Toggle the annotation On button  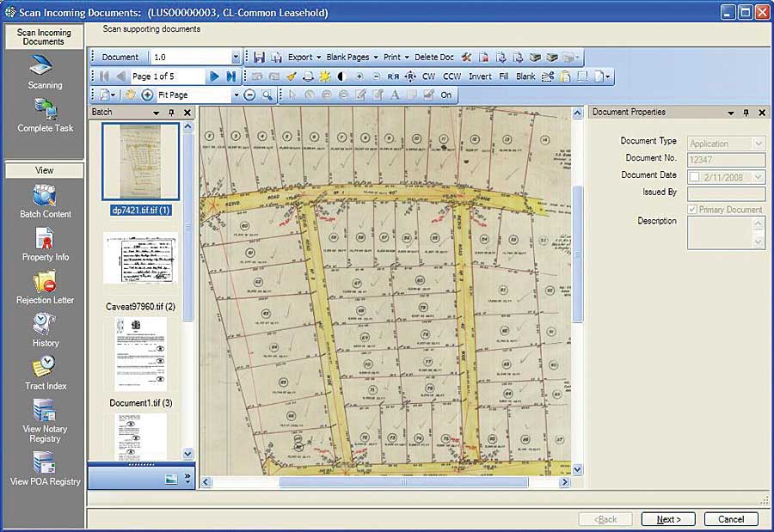(x=446, y=95)
